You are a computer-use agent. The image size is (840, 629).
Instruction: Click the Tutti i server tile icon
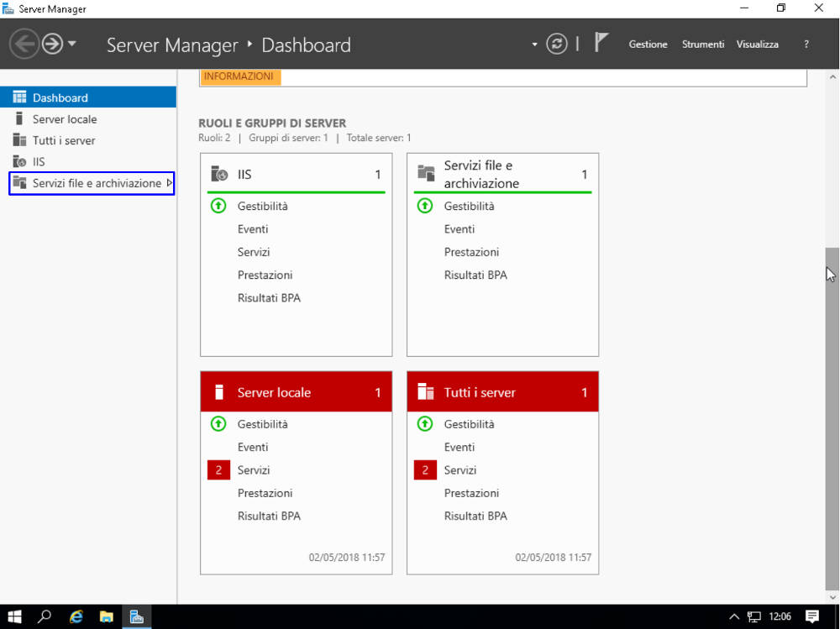426,391
